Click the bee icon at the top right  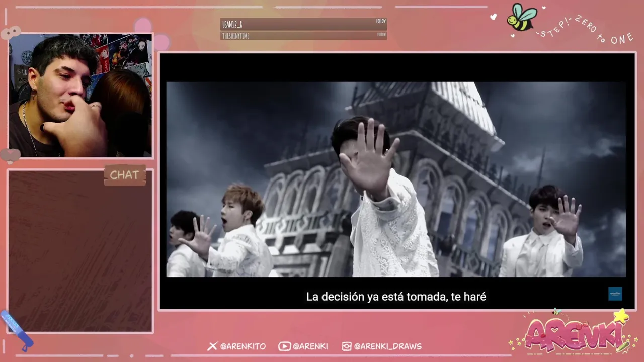pos(522,17)
